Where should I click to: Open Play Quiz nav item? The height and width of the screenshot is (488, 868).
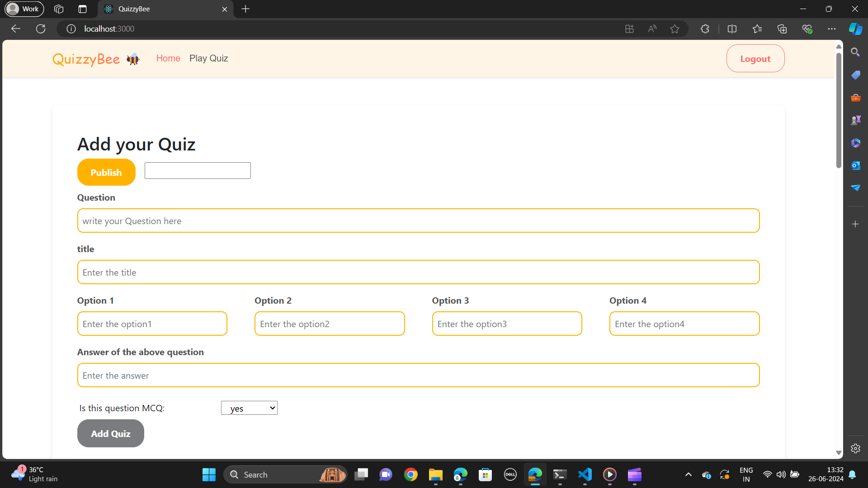[208, 58]
